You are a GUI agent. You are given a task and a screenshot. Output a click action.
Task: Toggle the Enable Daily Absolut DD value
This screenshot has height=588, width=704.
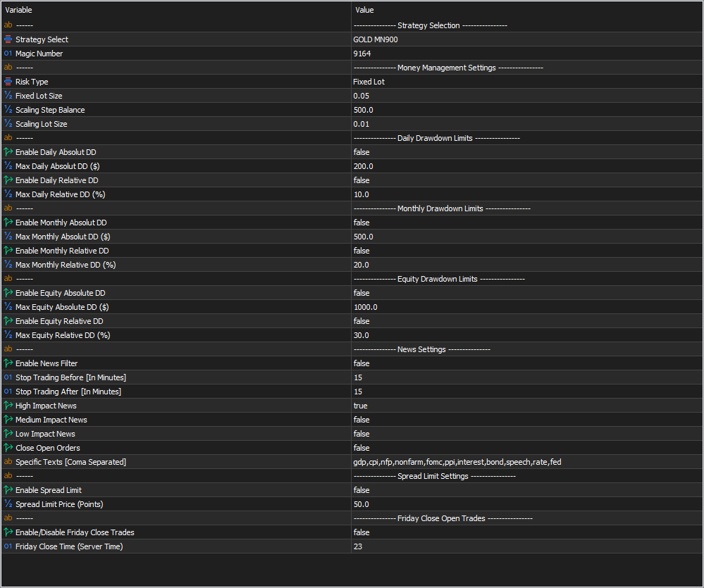click(x=362, y=152)
